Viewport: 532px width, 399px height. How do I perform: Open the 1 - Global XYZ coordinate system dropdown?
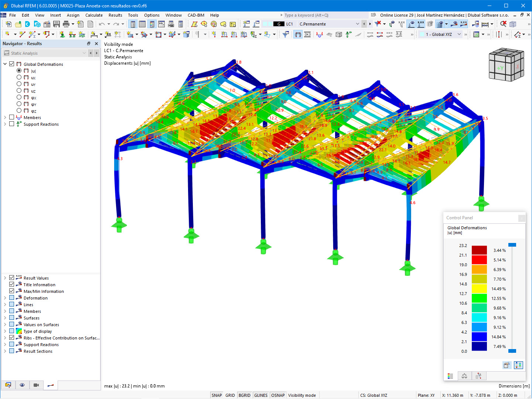click(x=458, y=34)
